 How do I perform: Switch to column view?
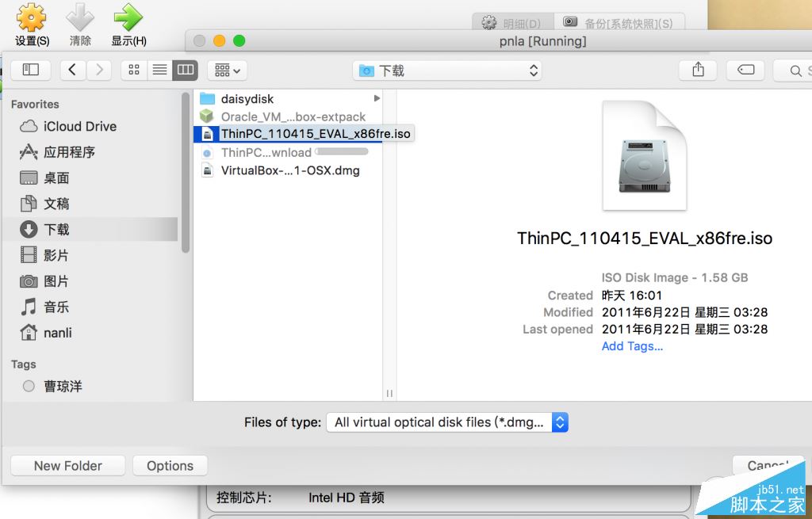[186, 70]
